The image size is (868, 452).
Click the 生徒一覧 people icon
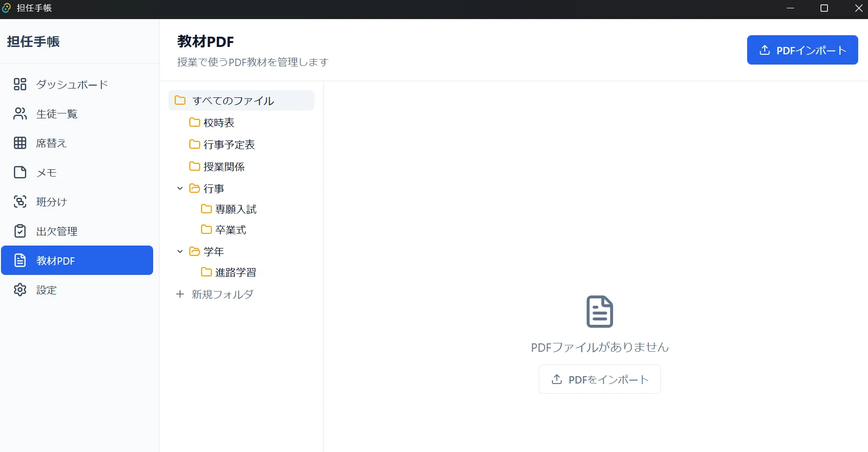(20, 113)
